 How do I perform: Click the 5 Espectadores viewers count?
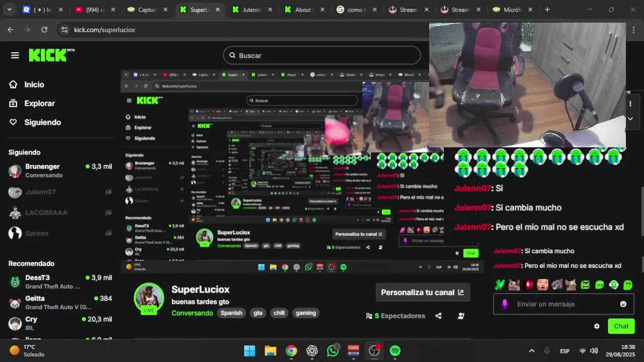[x=395, y=316]
